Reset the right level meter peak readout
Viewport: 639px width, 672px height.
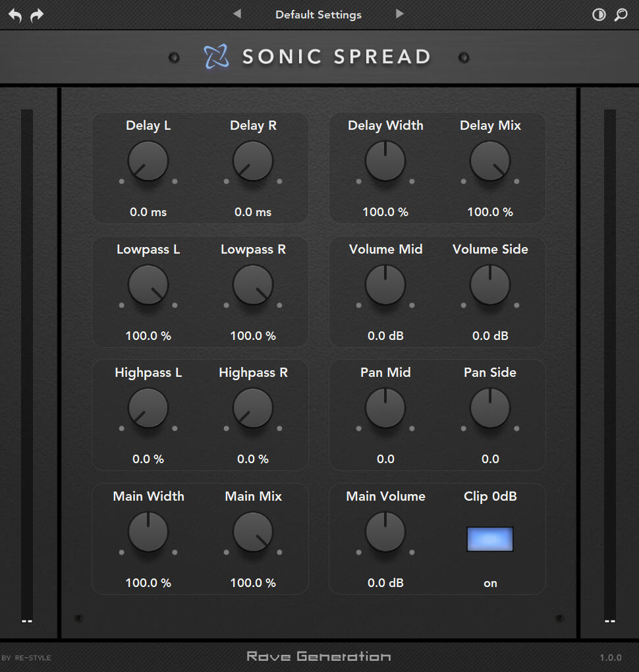609,621
